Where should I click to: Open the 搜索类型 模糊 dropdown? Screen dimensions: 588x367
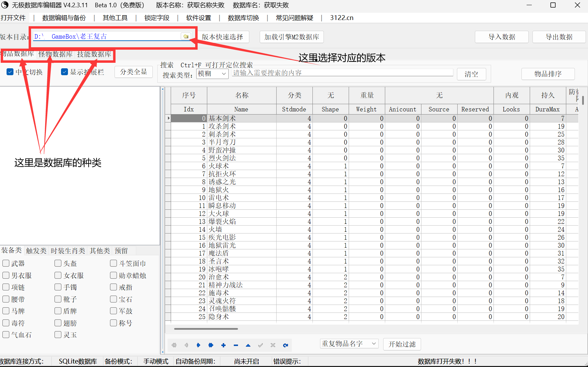click(212, 74)
